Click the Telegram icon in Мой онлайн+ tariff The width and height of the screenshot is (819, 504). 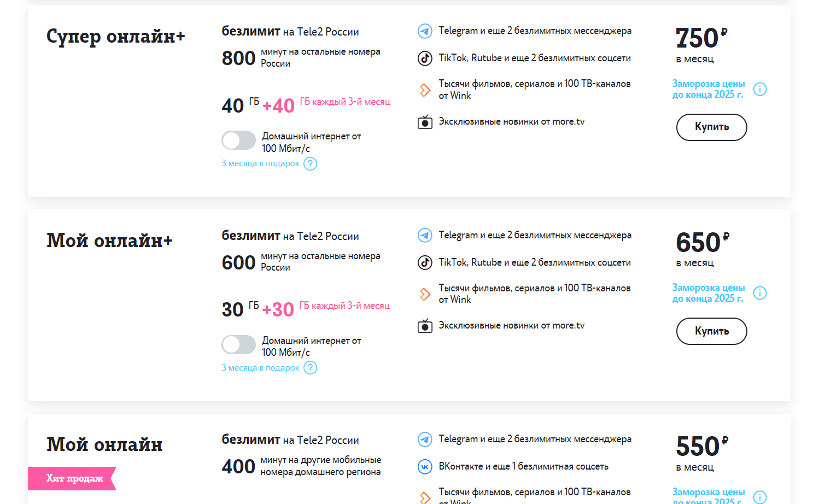[425, 235]
